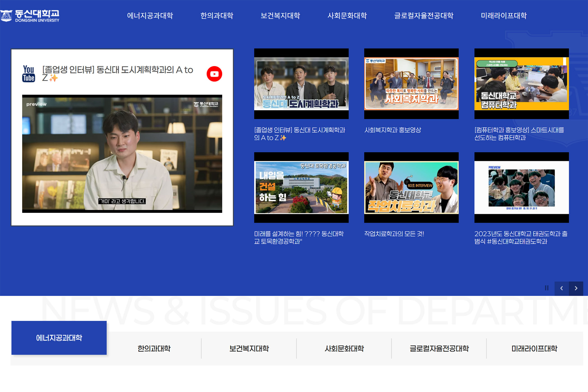Expand 사회문화대학 top menu
Image resolution: width=588 pixels, height=392 pixels.
tap(347, 16)
